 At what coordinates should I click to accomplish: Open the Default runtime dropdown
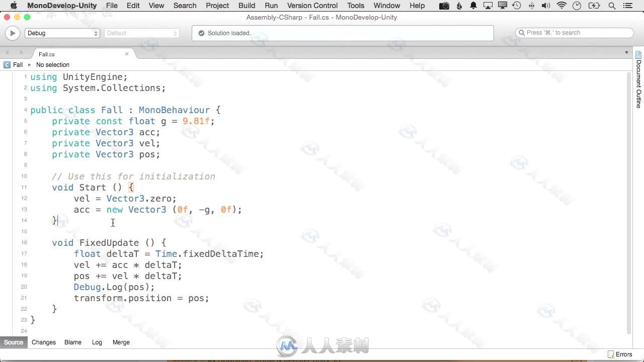pyautogui.click(x=142, y=33)
